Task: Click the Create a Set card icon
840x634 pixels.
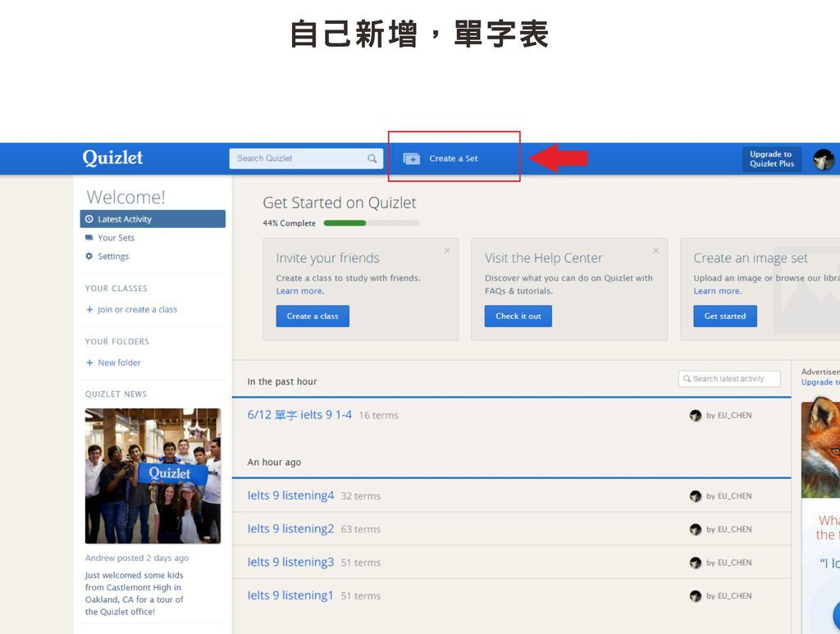Action: (x=412, y=158)
